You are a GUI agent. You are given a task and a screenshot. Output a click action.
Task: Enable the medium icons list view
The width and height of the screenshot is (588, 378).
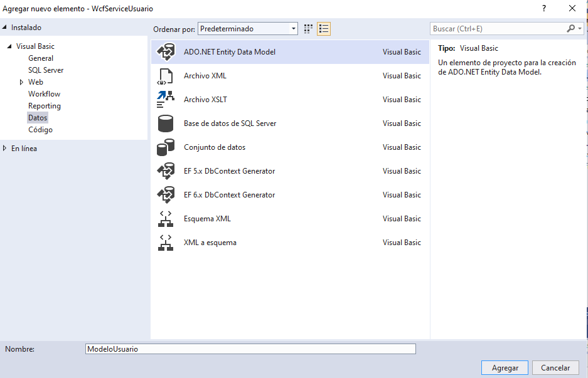pyautogui.click(x=324, y=28)
